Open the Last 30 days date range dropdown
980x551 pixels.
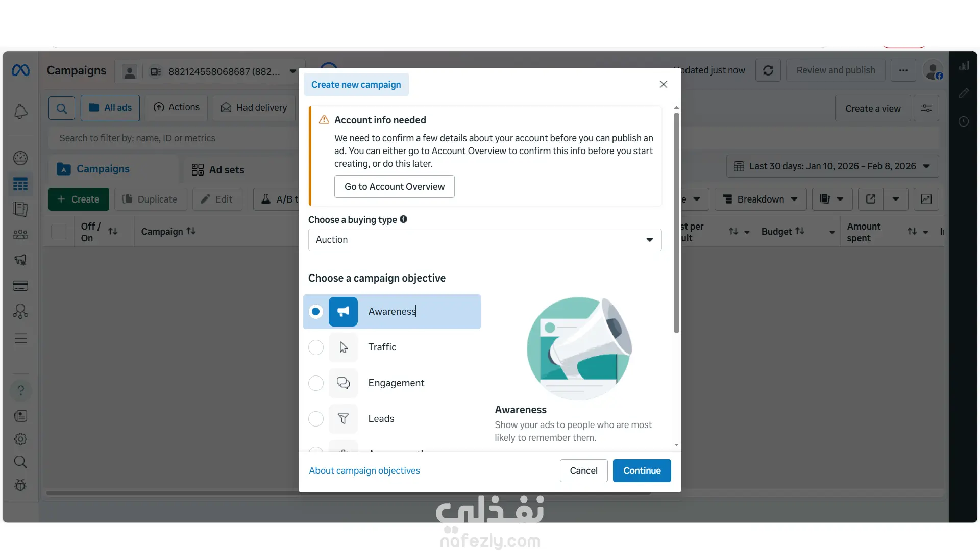(832, 166)
